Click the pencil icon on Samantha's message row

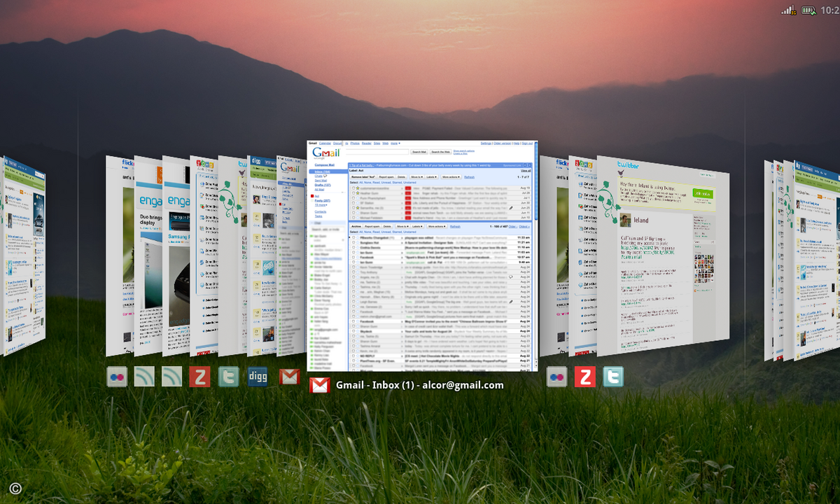[511, 208]
